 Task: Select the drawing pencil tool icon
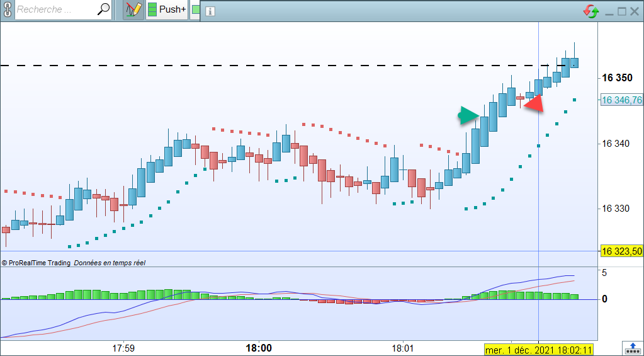pos(133,9)
